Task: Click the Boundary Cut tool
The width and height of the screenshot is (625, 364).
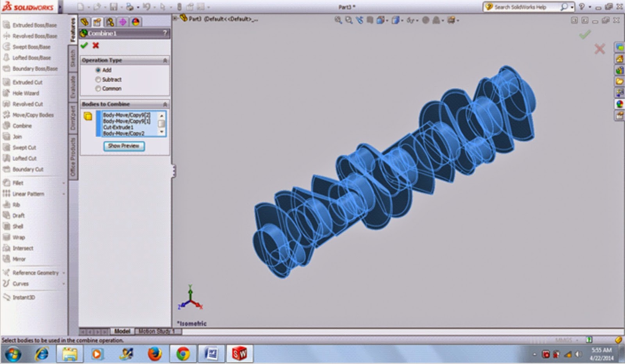Action: (x=23, y=169)
